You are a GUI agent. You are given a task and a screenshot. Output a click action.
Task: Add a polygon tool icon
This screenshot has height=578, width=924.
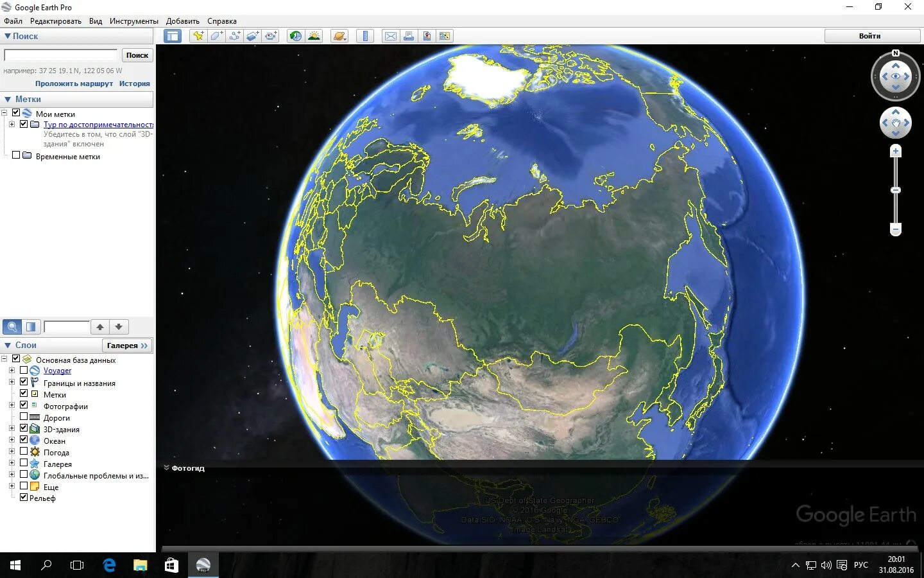[216, 36]
